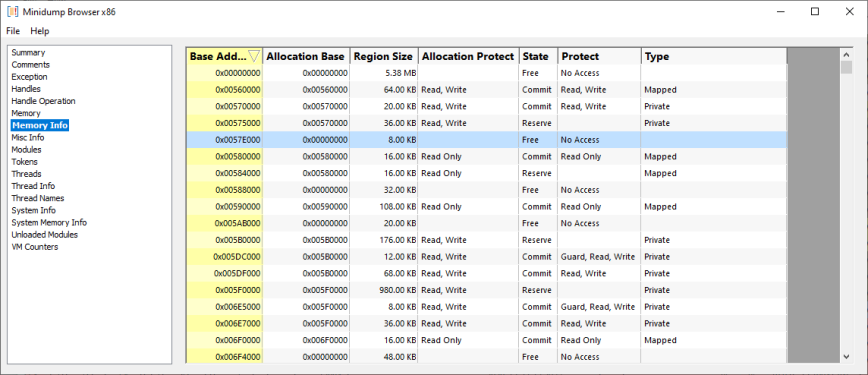
Task: Click the 12.00 KB region size cell
Action: [384, 256]
